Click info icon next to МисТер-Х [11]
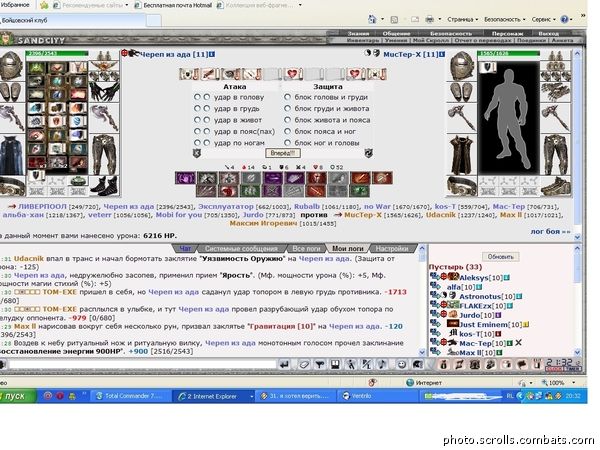This screenshot has height=450, width=600. pyautogui.click(x=442, y=54)
